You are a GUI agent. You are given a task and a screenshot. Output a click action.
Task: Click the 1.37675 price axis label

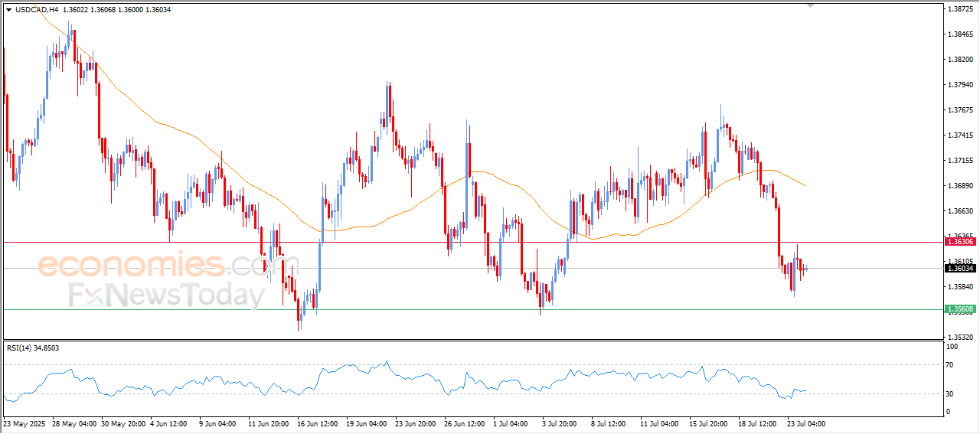point(960,110)
